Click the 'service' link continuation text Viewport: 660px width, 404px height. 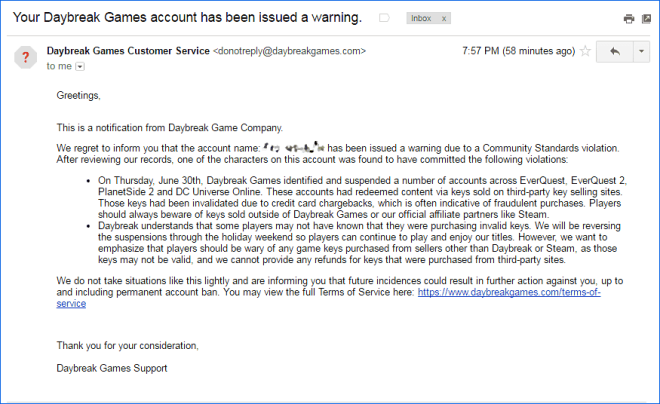pos(71,303)
